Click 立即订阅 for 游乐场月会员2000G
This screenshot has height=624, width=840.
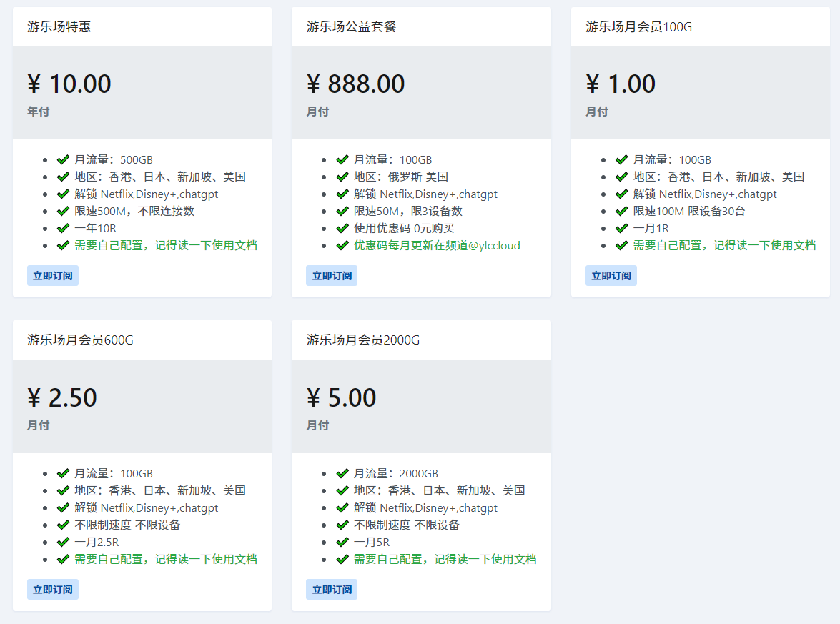332,590
